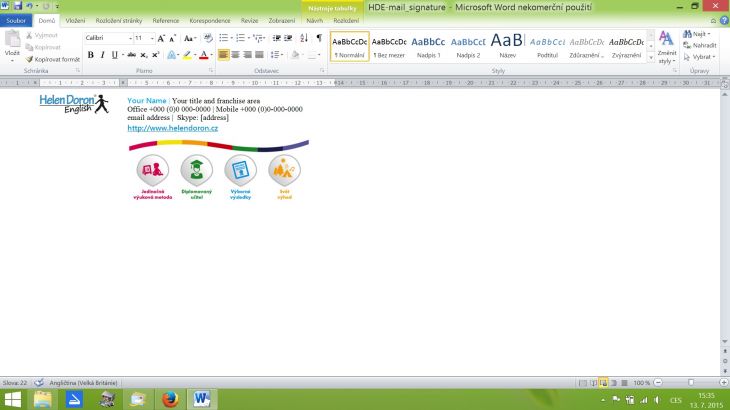Toggle italic formatting
This screenshot has height=410, width=730.
pyautogui.click(x=102, y=55)
